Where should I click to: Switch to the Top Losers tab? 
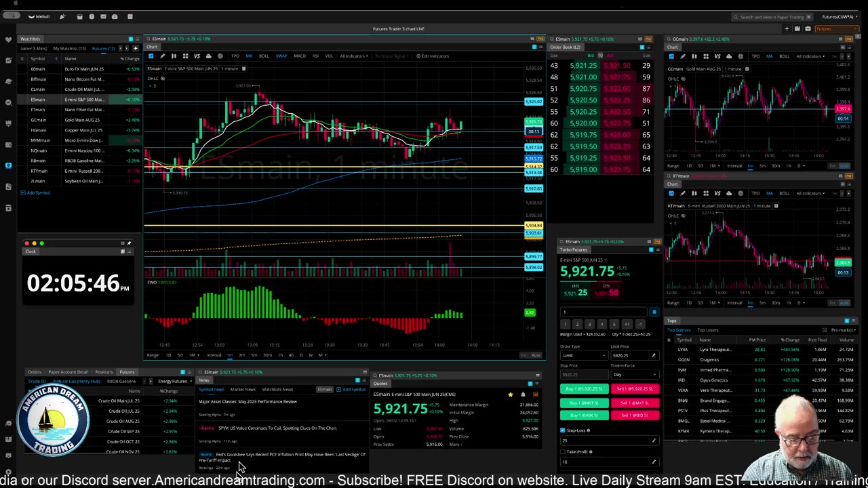708,330
